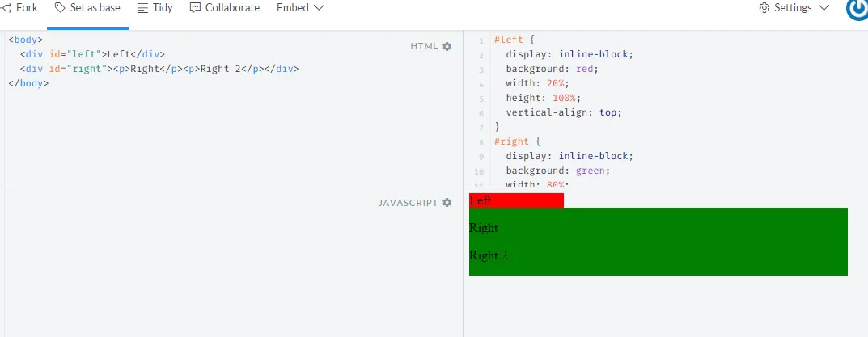
Task: Open HTML panel gear settings
Action: 447,47
